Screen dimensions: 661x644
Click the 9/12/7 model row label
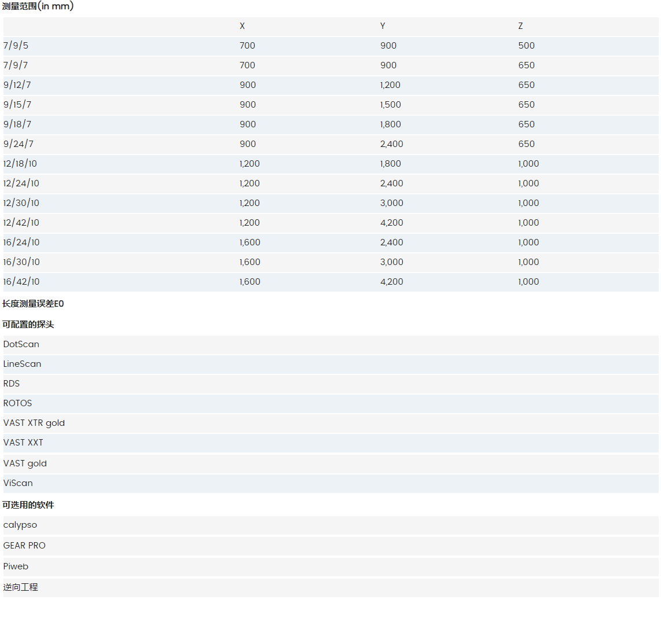(17, 85)
